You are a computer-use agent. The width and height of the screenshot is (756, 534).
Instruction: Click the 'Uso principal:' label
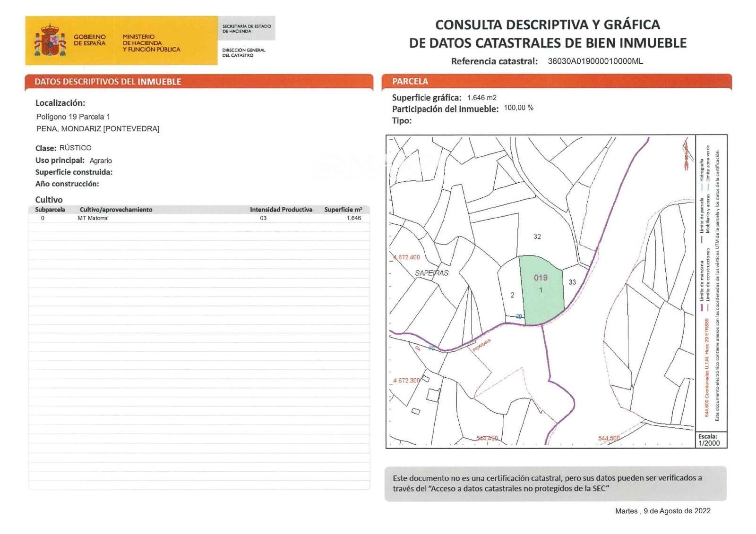click(60, 161)
